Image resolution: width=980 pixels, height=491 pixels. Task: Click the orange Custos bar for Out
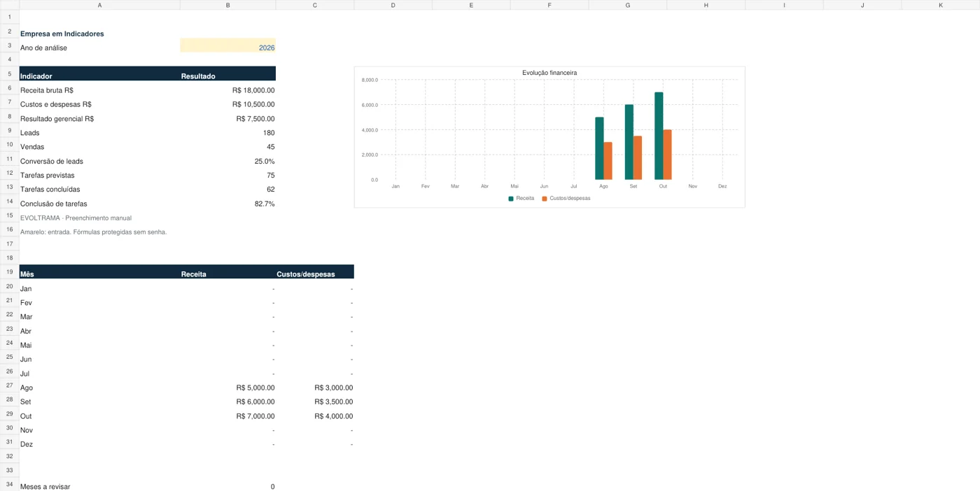click(x=667, y=155)
